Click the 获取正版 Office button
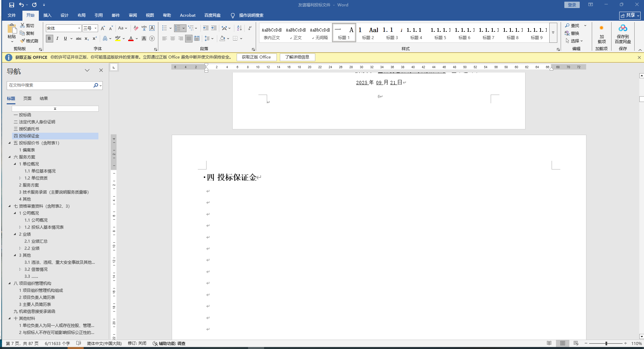 256,57
